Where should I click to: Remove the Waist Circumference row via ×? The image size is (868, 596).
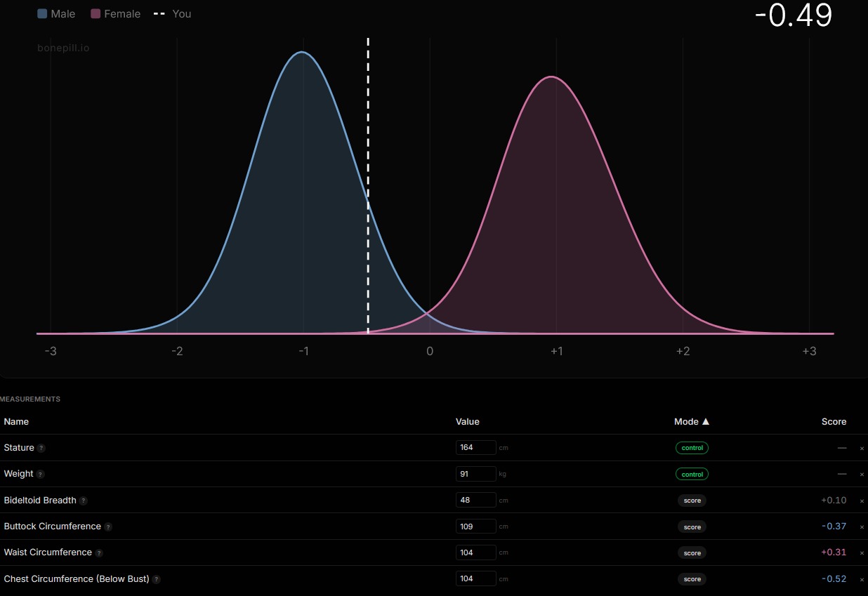click(x=862, y=553)
